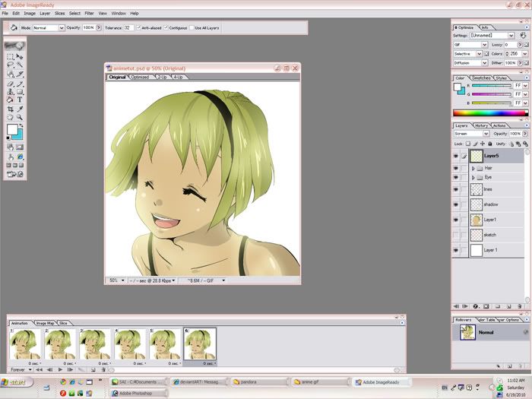Enable the Use All Layers checkbox
The height and width of the screenshot is (399, 532).
coord(192,28)
